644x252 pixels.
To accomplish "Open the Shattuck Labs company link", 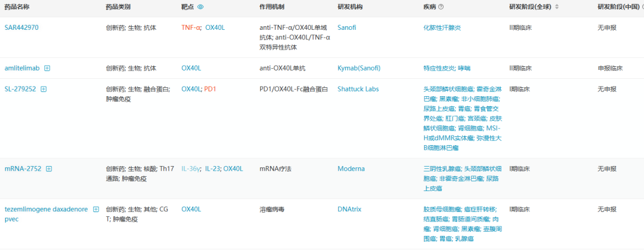I will click(x=358, y=89).
